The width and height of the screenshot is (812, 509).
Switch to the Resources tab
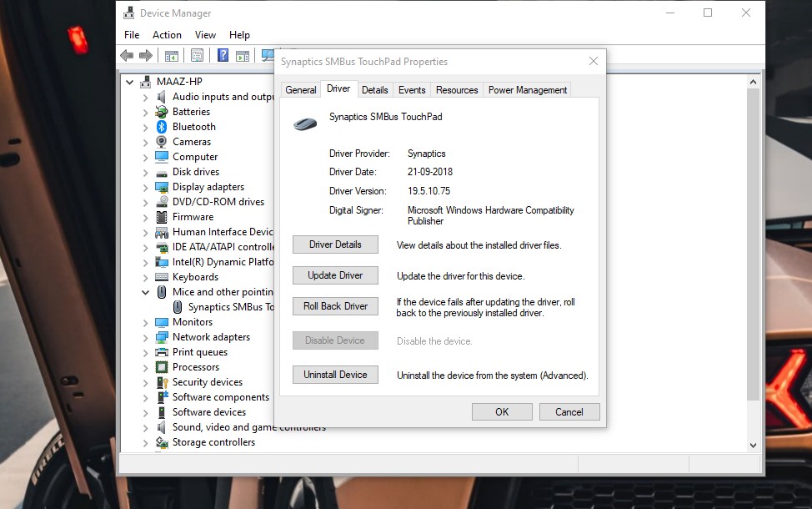tap(457, 90)
